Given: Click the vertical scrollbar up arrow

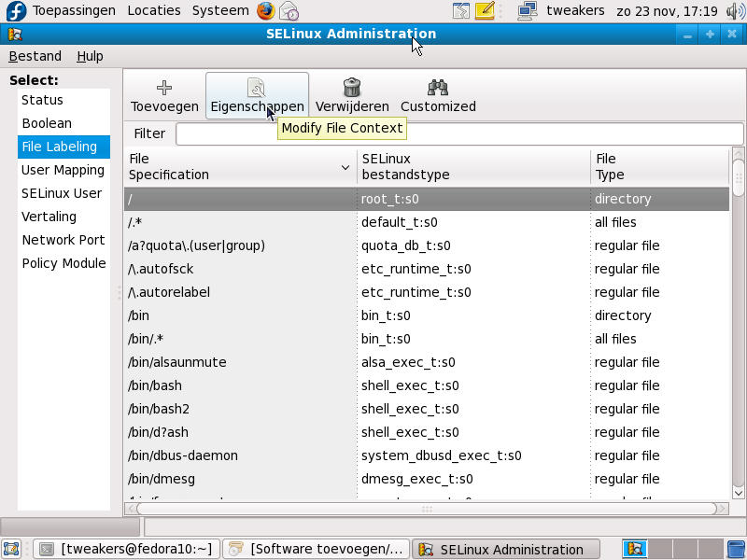Looking at the screenshot, I should pyautogui.click(x=738, y=153).
